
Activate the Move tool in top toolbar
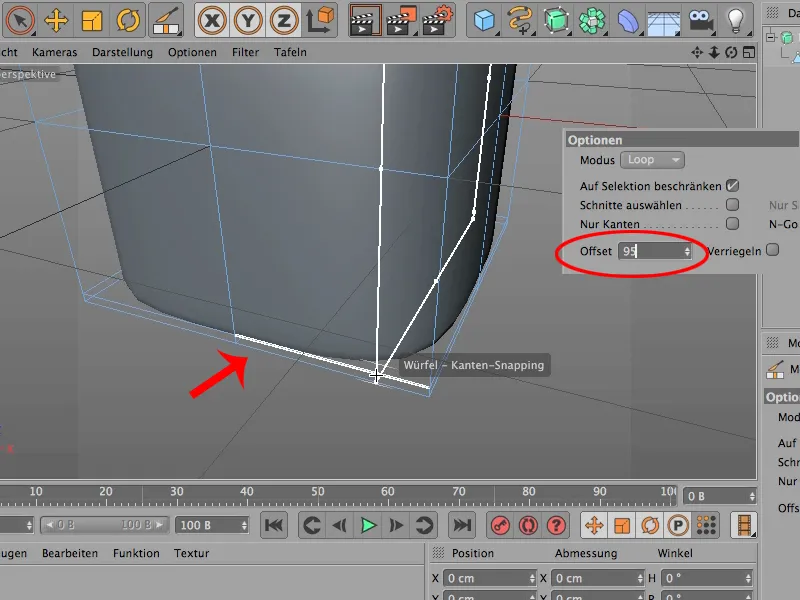click(56, 20)
